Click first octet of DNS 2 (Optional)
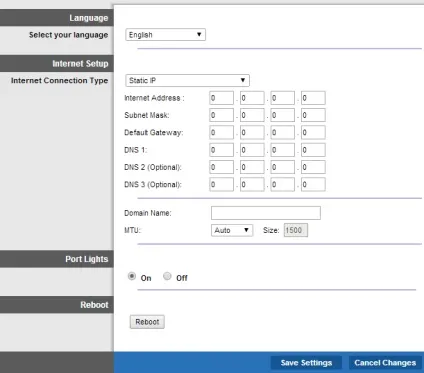This screenshot has width=424, height=373. 222,167
